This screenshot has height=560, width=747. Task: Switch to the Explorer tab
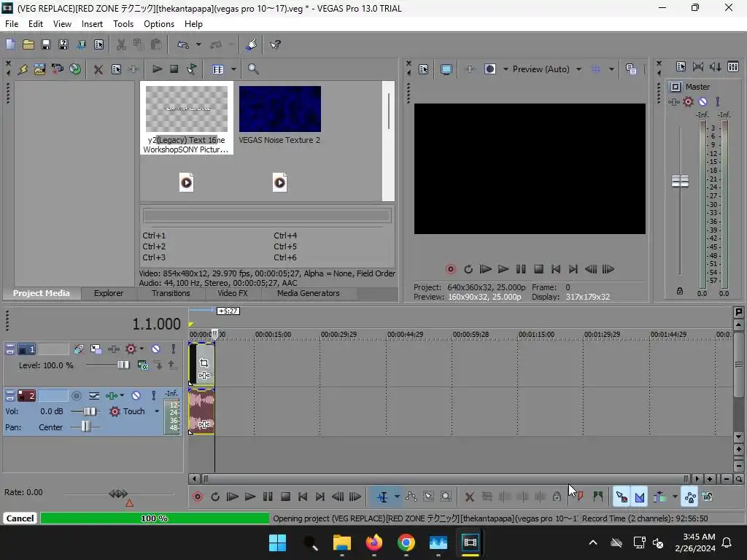pyautogui.click(x=108, y=293)
